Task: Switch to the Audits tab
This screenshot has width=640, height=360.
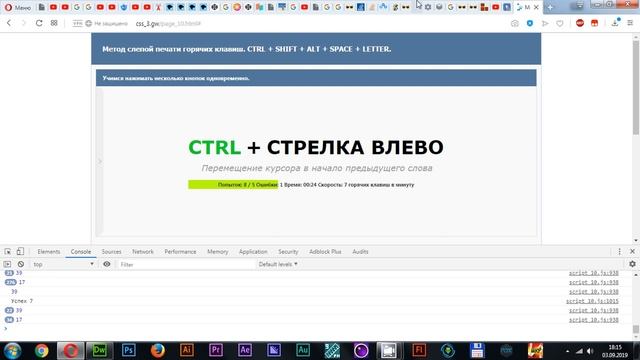Action: click(360, 252)
